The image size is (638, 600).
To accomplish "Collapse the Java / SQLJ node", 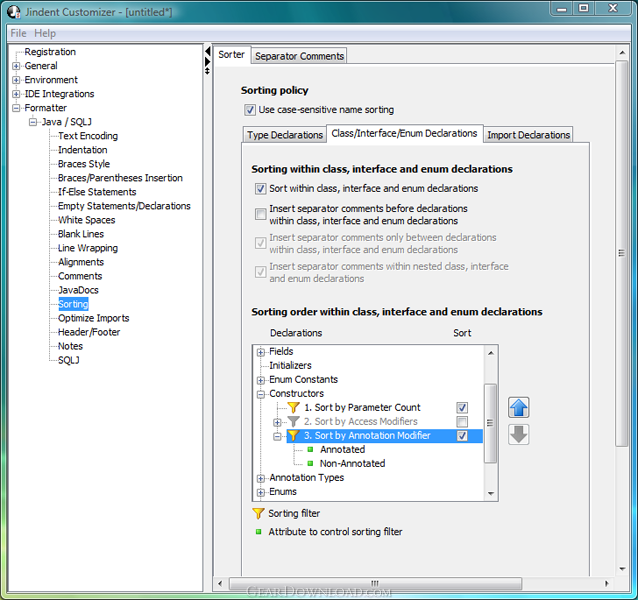I will tap(33, 122).
